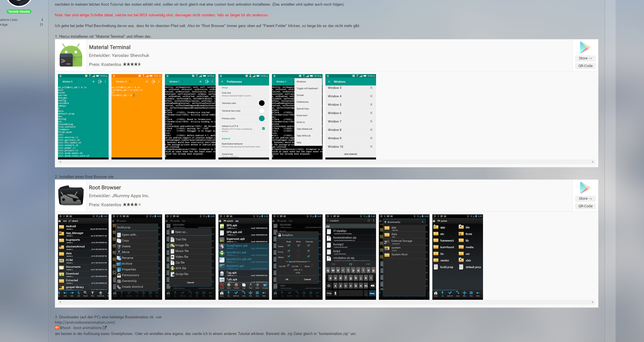This screenshot has width=644, height=342.
Task: Open the Bhoot - boot animations link
Action: pyautogui.click(x=80, y=328)
